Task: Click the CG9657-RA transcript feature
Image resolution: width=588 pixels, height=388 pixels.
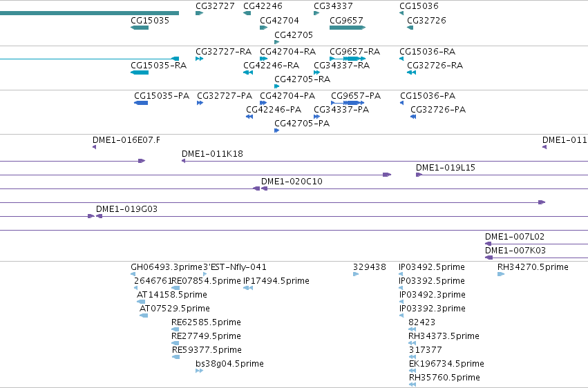Action: coord(348,59)
